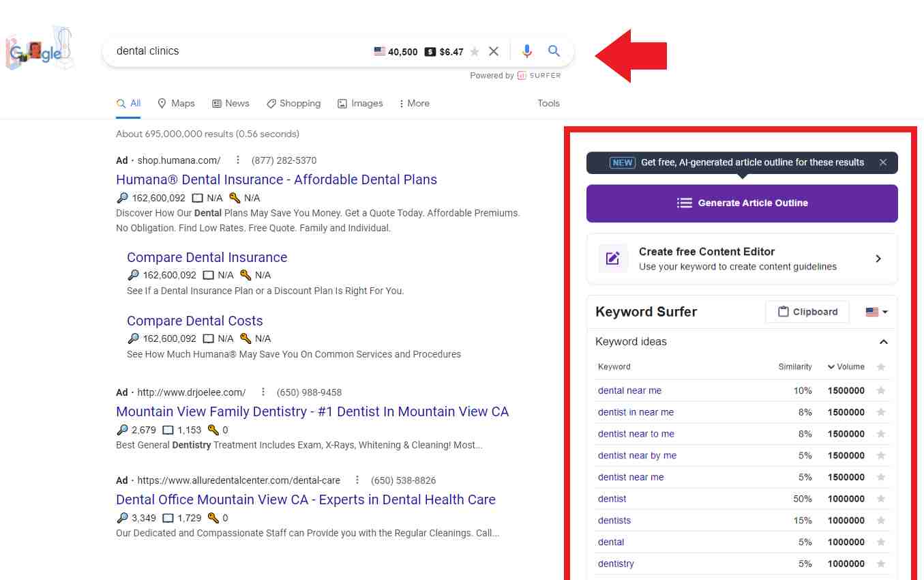Star the dental near me keyword

click(881, 390)
